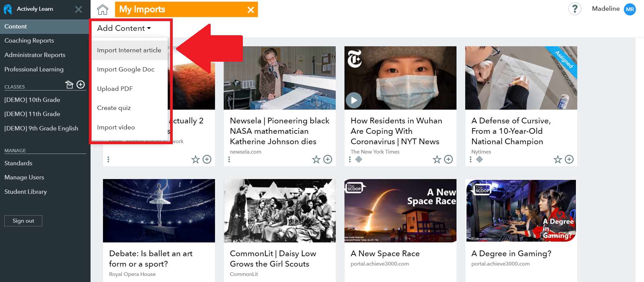Image resolution: width=644 pixels, height=282 pixels.
Task: Open the ballet debate thumbnail image
Action: pyautogui.click(x=159, y=211)
